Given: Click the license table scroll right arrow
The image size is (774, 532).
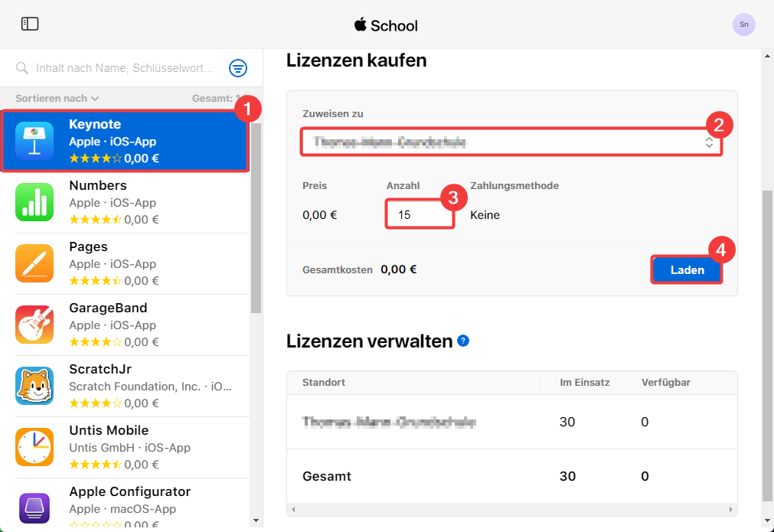Looking at the screenshot, I should pyautogui.click(x=731, y=509).
